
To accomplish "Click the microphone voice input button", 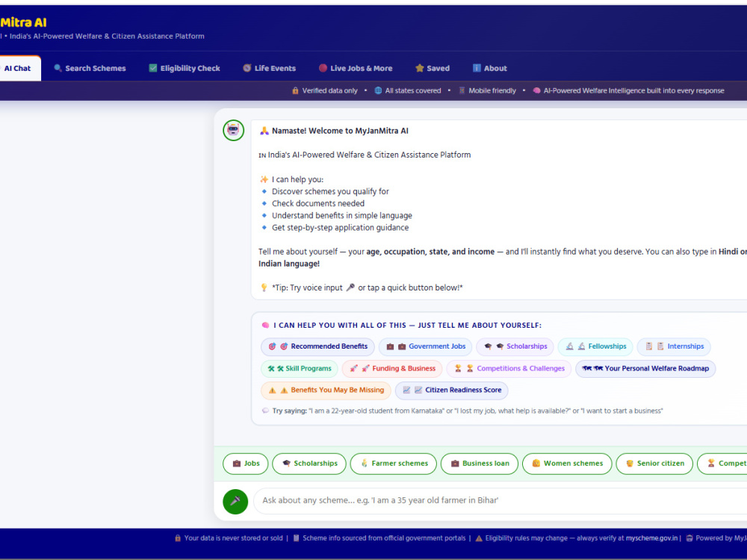I will 235,502.
